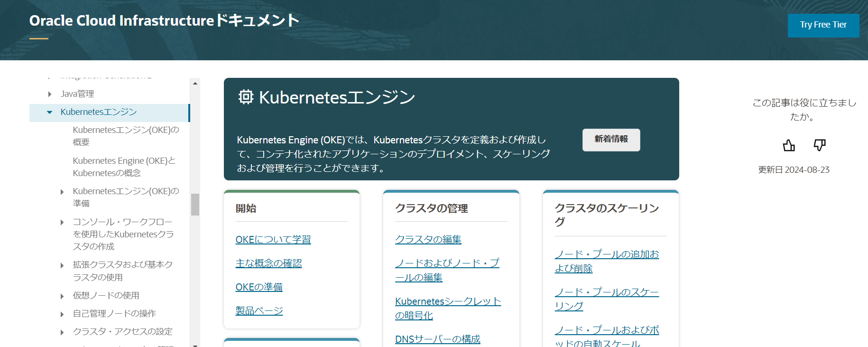Select コンソール・ワークフローを使用した tree entry

pos(123,234)
